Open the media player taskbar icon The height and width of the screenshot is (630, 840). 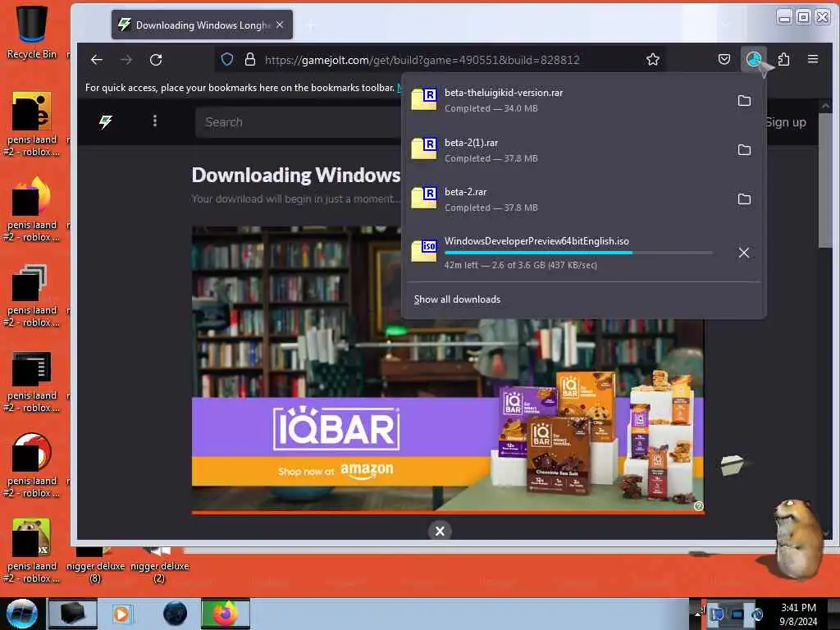click(x=121, y=614)
